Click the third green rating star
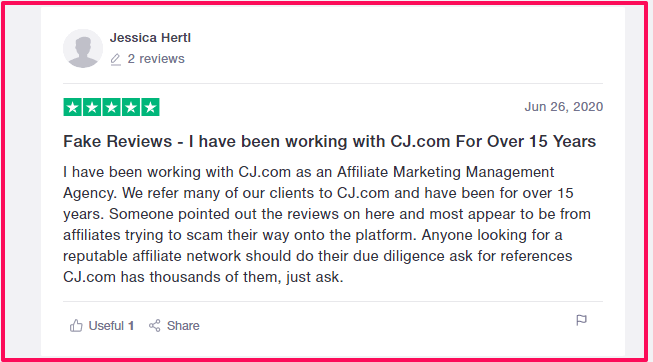Viewport: 653px width, 362px height. click(x=111, y=107)
